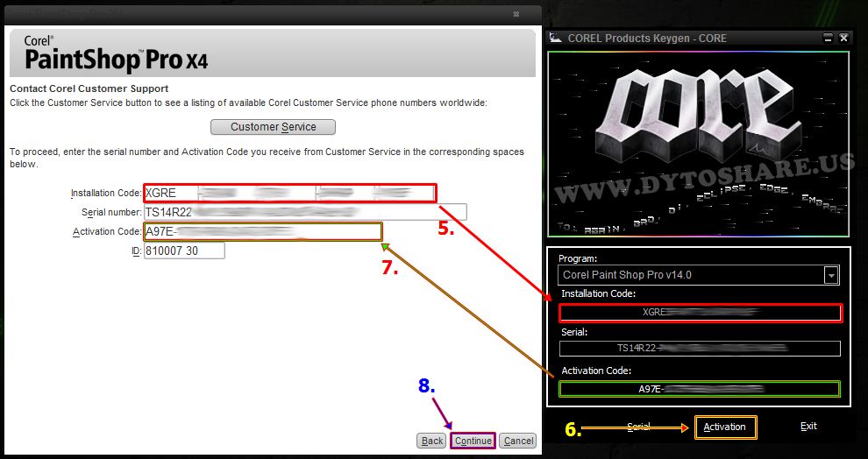Click the ID: label in PaintShop dialog
868x459 pixels.
pos(136,251)
